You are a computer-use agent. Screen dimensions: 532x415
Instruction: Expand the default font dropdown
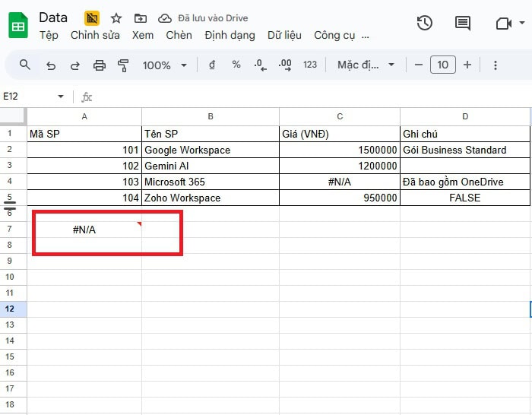366,65
